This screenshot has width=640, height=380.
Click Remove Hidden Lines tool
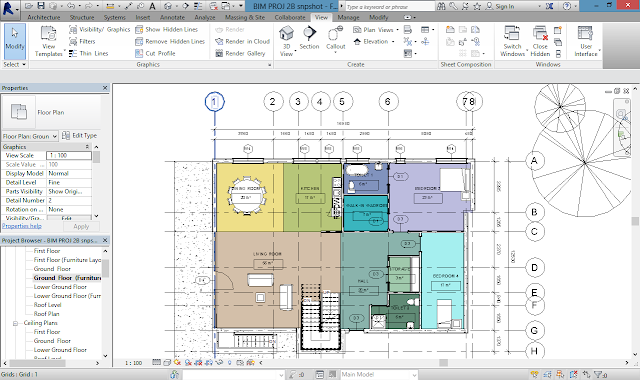point(170,41)
